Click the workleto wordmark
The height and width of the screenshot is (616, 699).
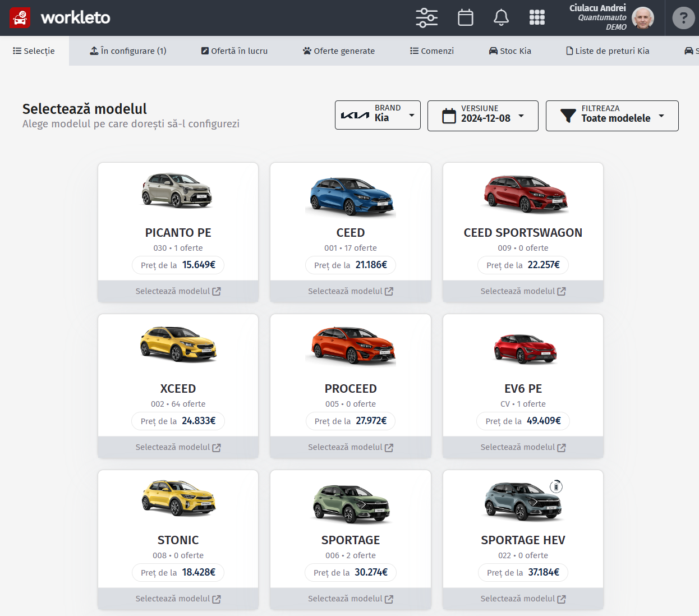coord(76,18)
